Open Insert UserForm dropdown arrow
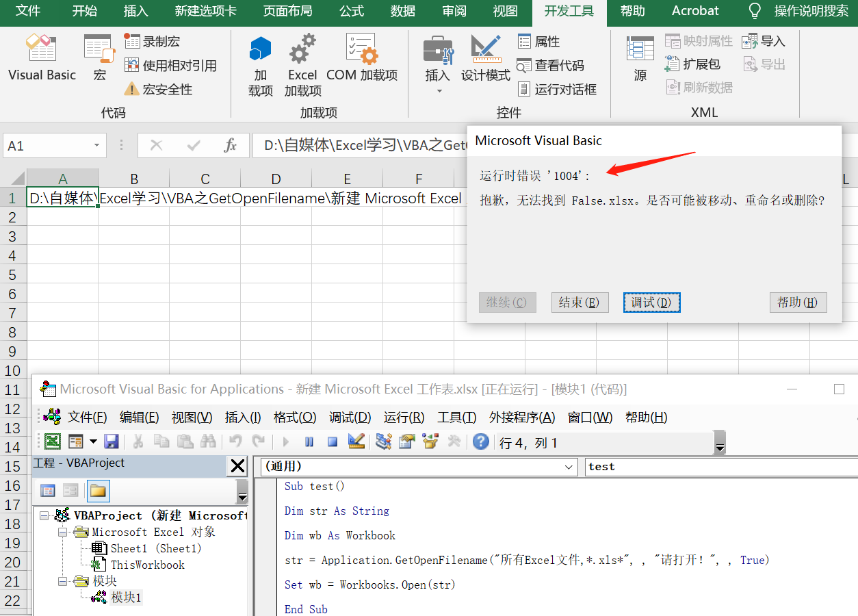The image size is (858, 616). coord(93,441)
